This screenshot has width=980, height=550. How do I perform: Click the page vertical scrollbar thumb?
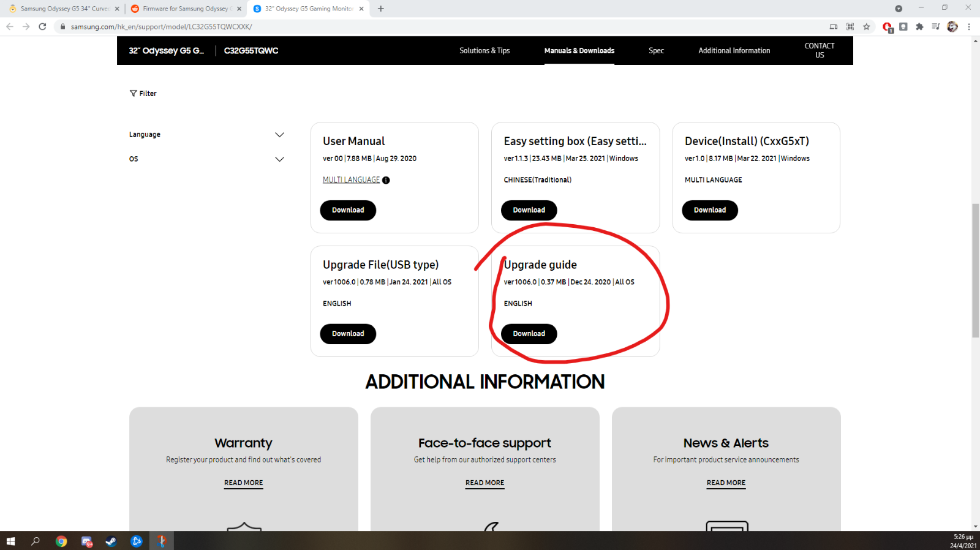pyautogui.click(x=975, y=270)
